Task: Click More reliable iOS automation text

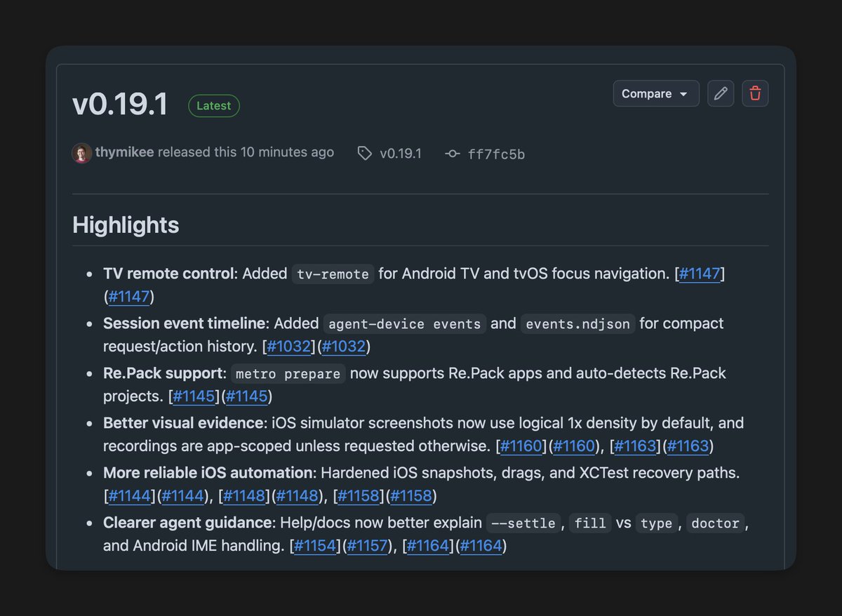Action: [x=208, y=473]
